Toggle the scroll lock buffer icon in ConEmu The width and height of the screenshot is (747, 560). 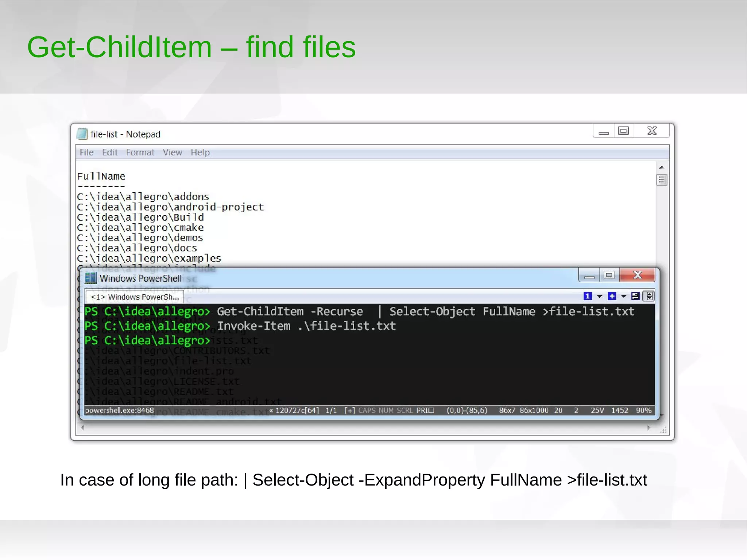(649, 296)
